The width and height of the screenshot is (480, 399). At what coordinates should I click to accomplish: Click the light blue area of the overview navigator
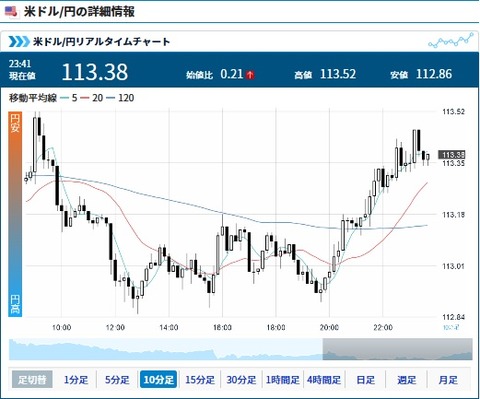point(166,349)
